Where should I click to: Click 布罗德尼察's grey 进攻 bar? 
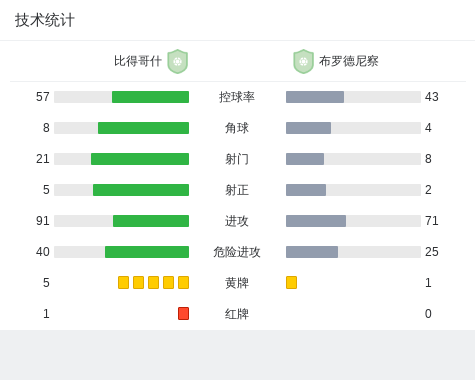[x=316, y=221]
